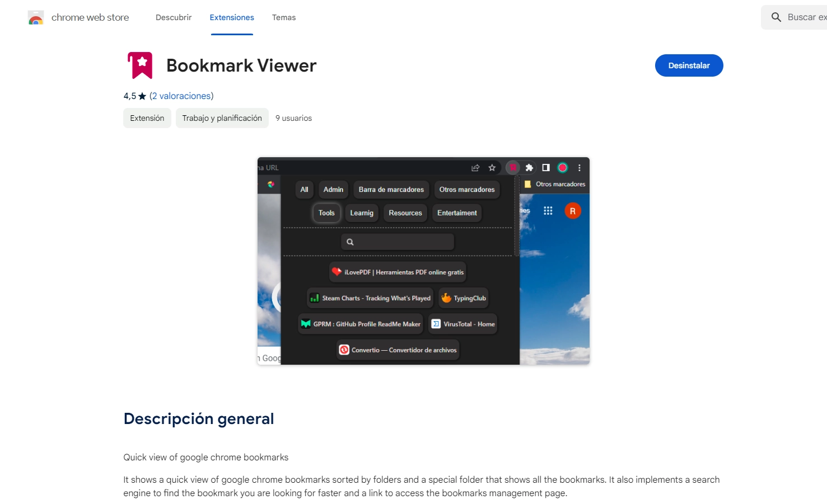Click the search magnifier icon

(x=776, y=17)
